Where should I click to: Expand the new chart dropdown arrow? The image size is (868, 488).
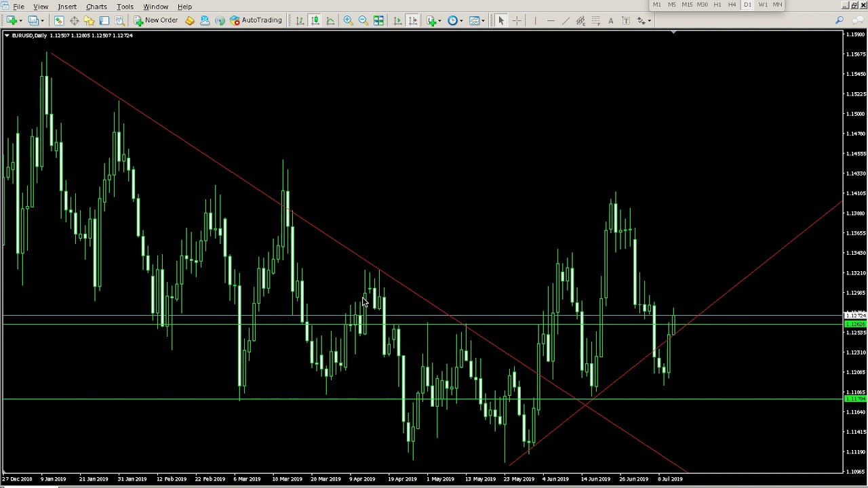pos(21,20)
